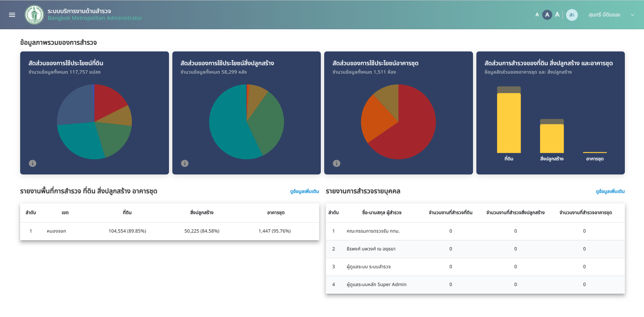Show info for building use pie chart

tap(185, 163)
